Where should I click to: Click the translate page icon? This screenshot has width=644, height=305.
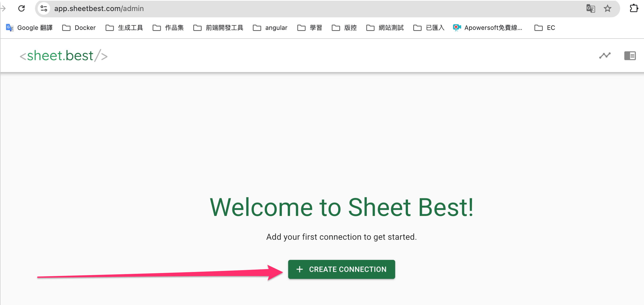(x=591, y=8)
